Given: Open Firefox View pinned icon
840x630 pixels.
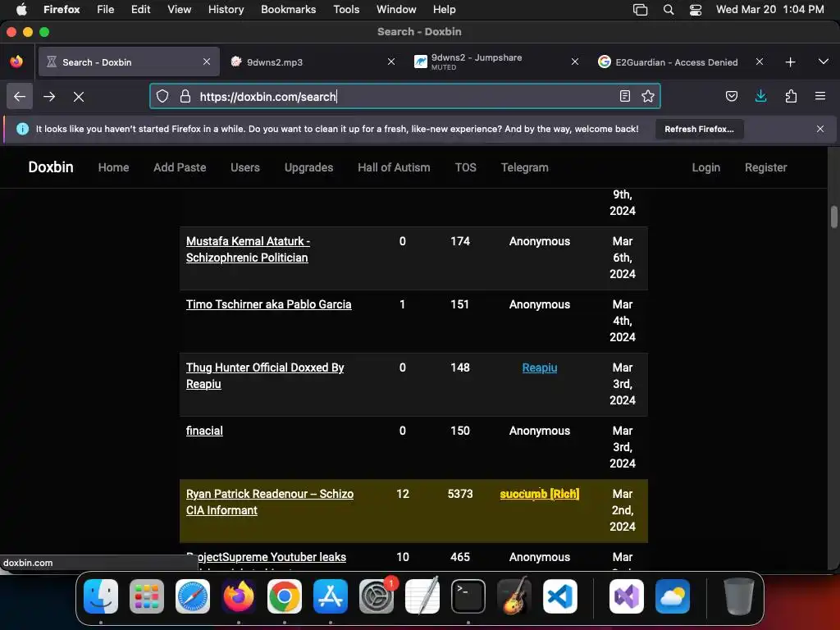Looking at the screenshot, I should (x=16, y=62).
